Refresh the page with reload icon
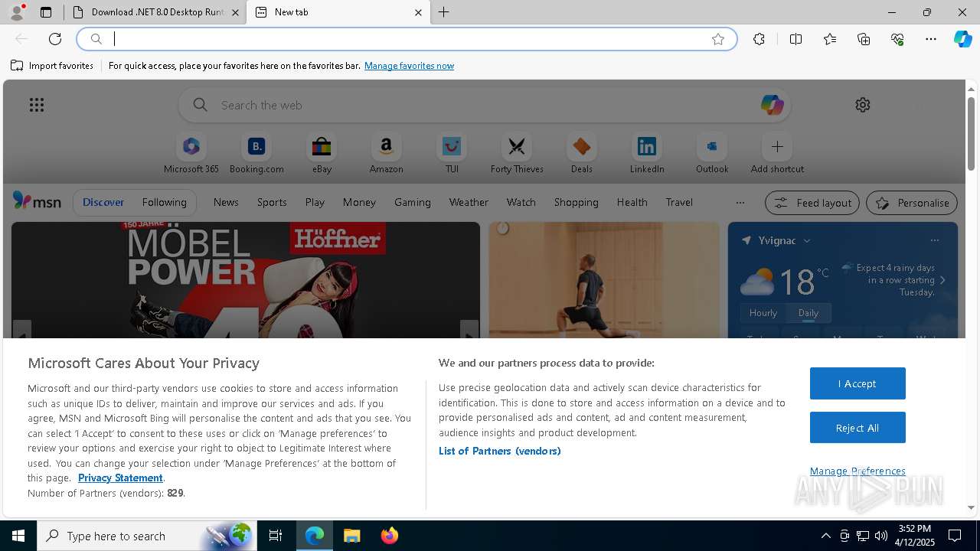The width and height of the screenshot is (980, 551). point(55,39)
